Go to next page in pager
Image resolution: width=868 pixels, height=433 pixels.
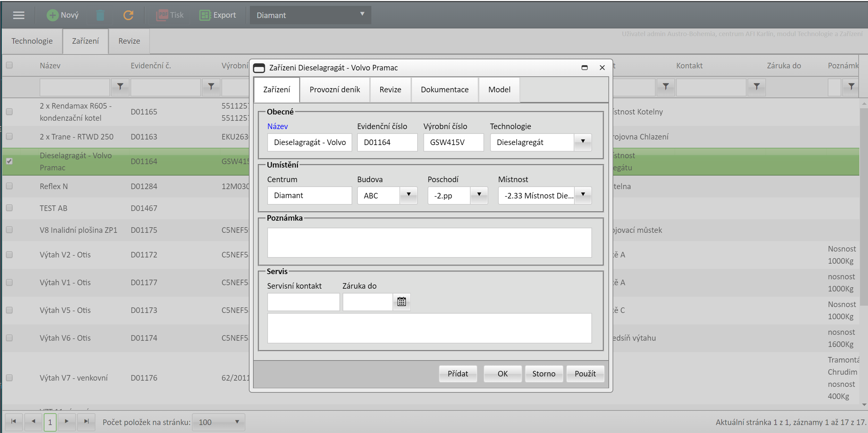(x=67, y=422)
